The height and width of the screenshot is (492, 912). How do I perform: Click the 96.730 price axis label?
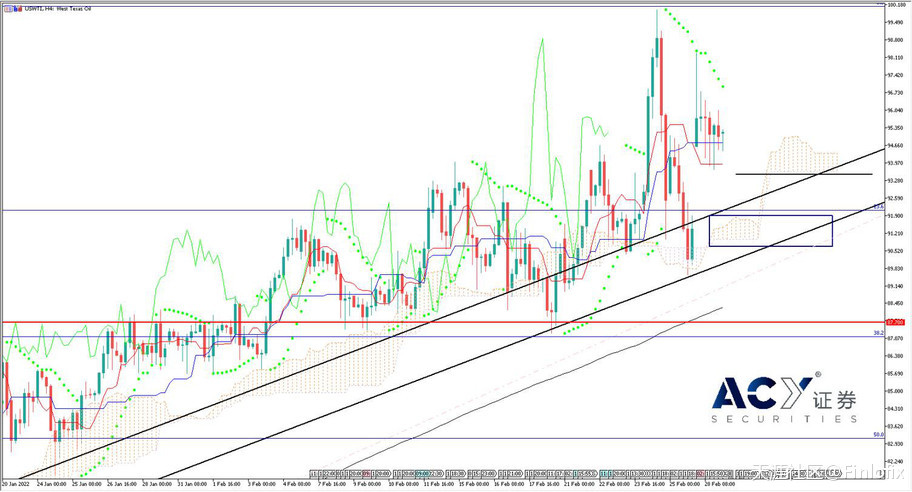[895, 92]
